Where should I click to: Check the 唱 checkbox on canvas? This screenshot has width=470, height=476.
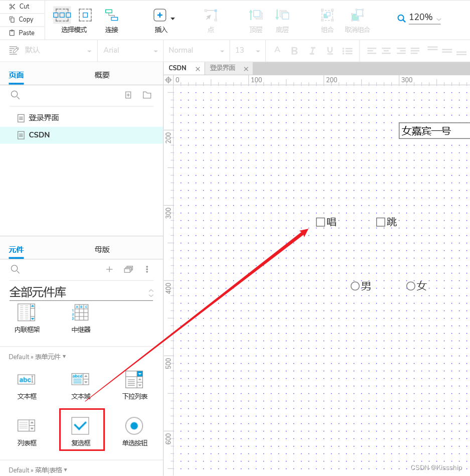[x=321, y=222]
